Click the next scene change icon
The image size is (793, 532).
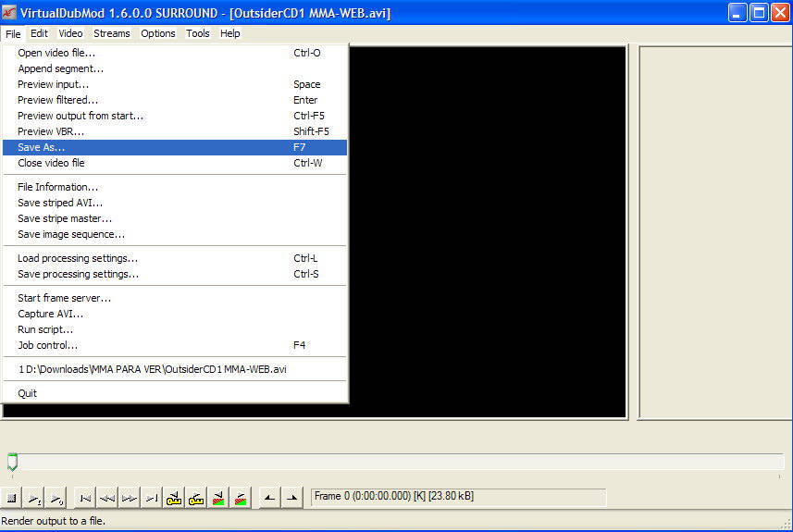[x=241, y=498]
